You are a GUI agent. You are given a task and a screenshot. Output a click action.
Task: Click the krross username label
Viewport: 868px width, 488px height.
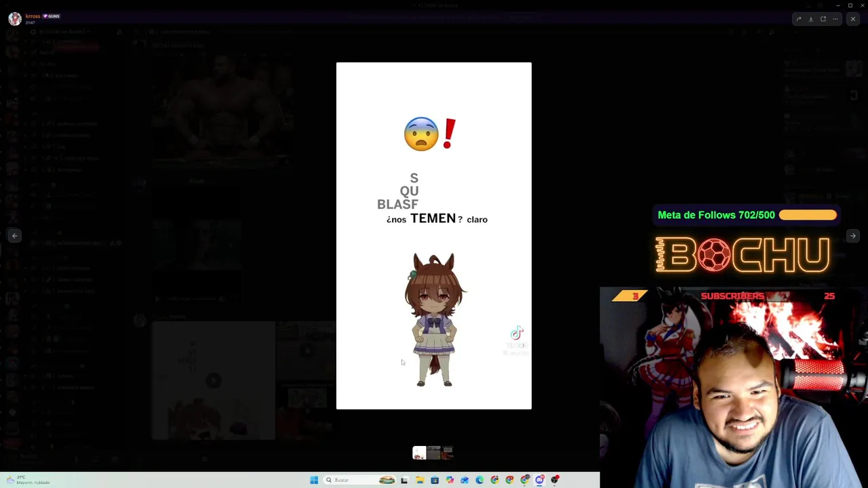pos(33,16)
